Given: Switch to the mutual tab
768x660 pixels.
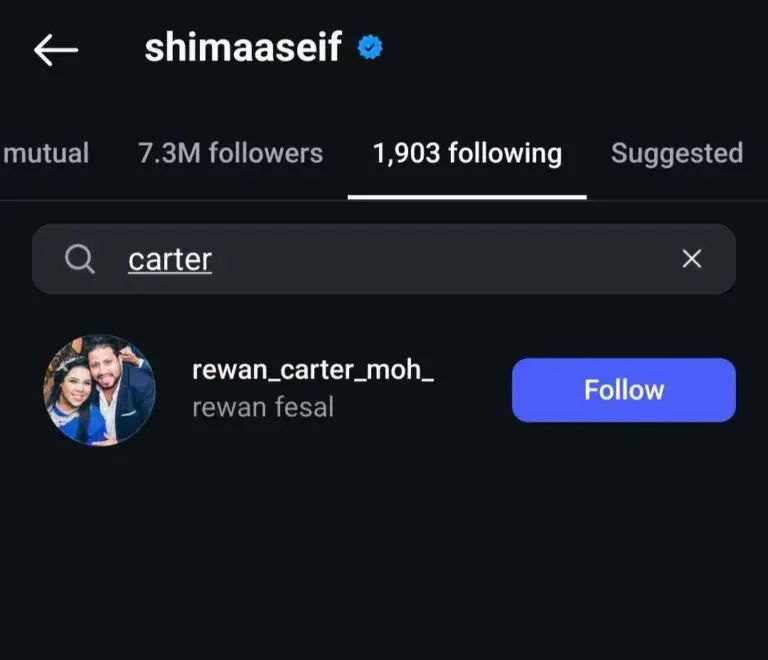Looking at the screenshot, I should coord(46,153).
